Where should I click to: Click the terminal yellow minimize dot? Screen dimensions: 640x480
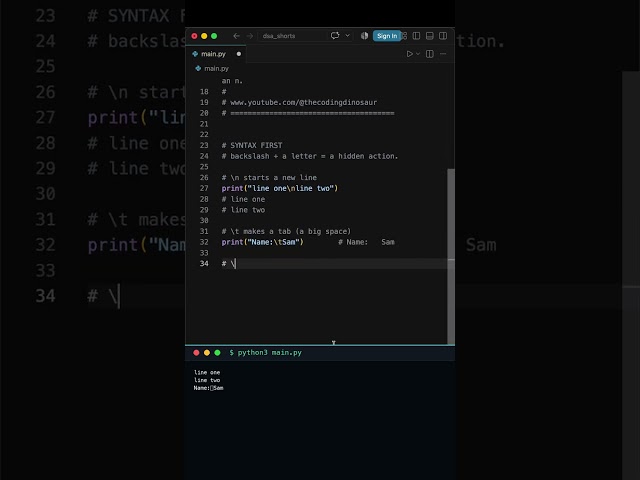tap(207, 353)
